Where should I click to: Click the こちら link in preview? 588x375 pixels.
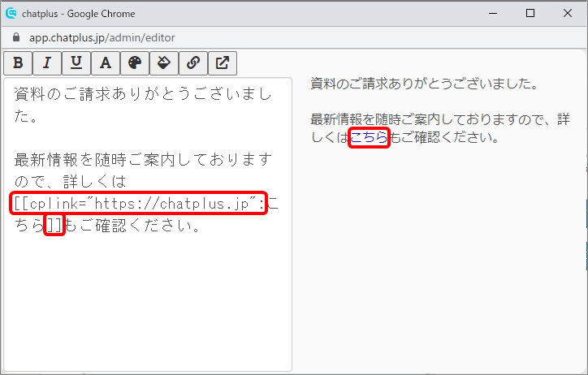[x=369, y=137]
